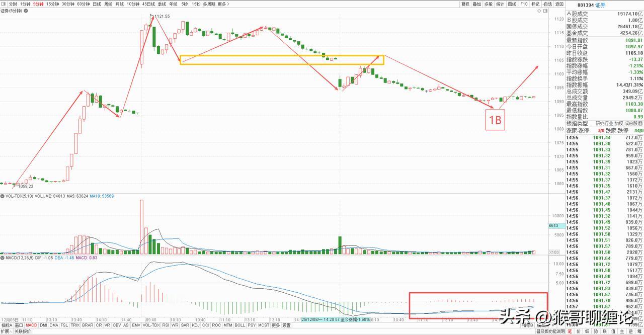Screen dimensions: 644x335
Task: Toggle the panel layout icon beside 分时
Action: [4, 4]
